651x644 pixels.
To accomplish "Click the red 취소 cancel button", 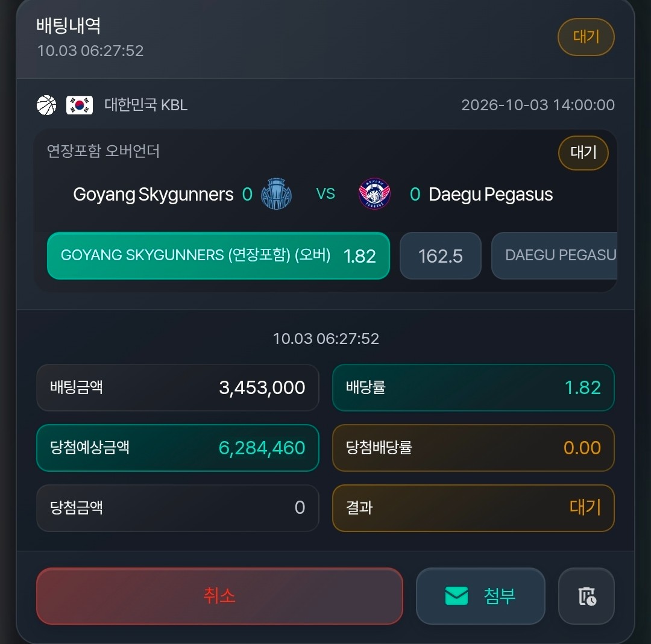I will click(x=219, y=596).
